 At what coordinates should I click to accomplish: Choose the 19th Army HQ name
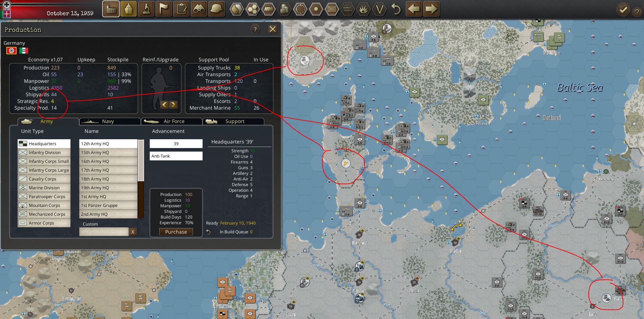click(x=108, y=188)
